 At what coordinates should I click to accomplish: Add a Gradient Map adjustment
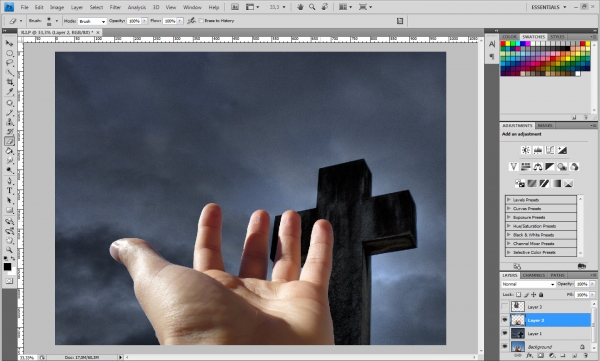click(556, 183)
